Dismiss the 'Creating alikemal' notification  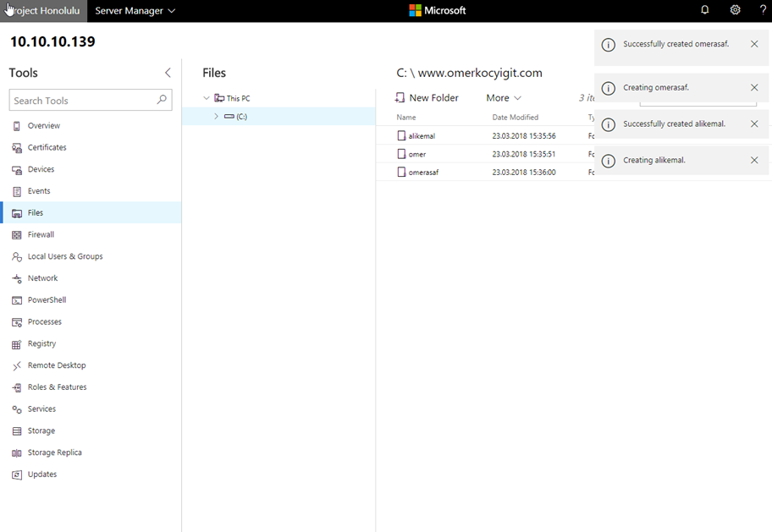point(754,160)
